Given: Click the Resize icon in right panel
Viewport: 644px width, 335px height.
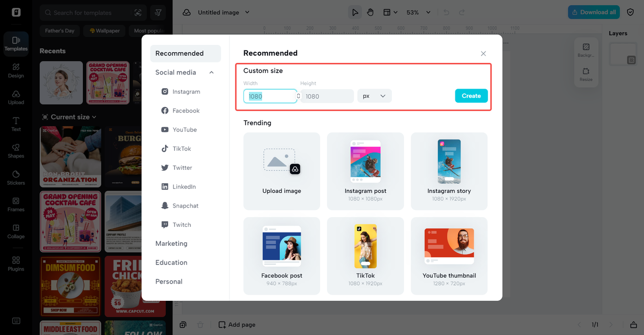Looking at the screenshot, I should 586,74.
